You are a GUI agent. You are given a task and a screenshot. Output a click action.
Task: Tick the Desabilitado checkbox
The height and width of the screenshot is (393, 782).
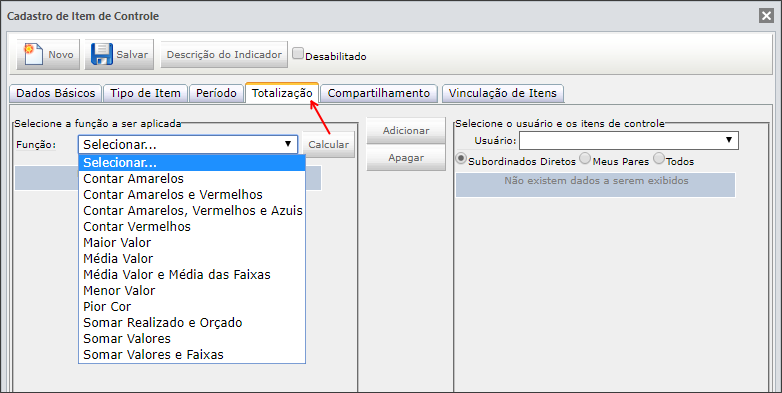pyautogui.click(x=298, y=53)
